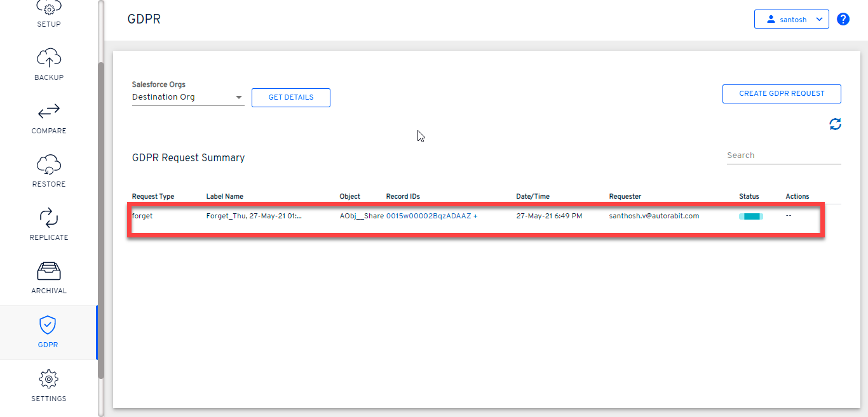
Task: Click the GDPR shield icon
Action: point(48,325)
